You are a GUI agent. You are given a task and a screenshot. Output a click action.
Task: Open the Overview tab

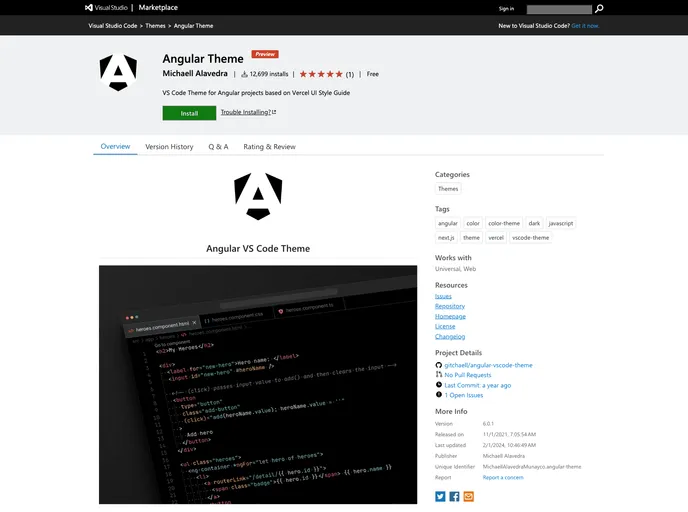115,147
